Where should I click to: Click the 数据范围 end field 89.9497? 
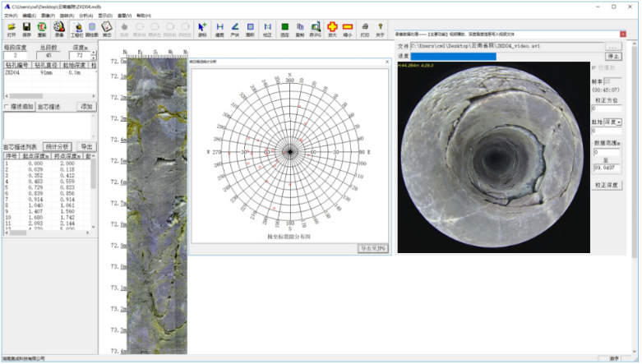click(x=607, y=168)
